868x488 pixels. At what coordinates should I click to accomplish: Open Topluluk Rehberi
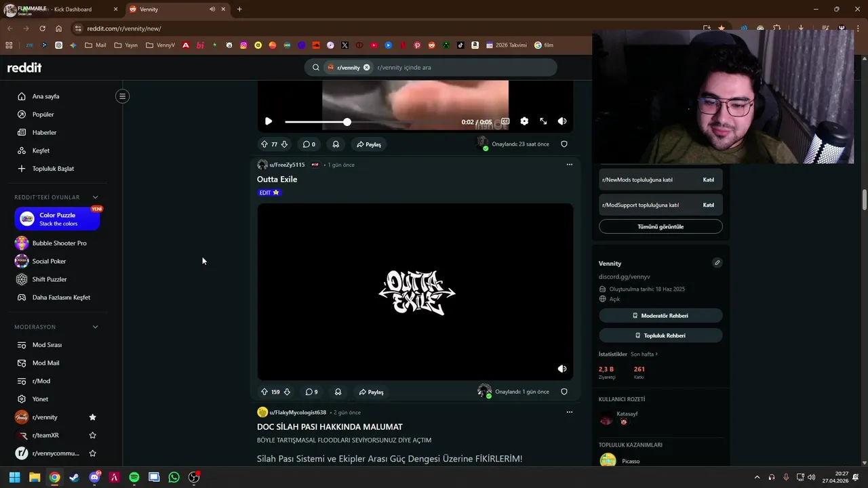click(x=660, y=335)
